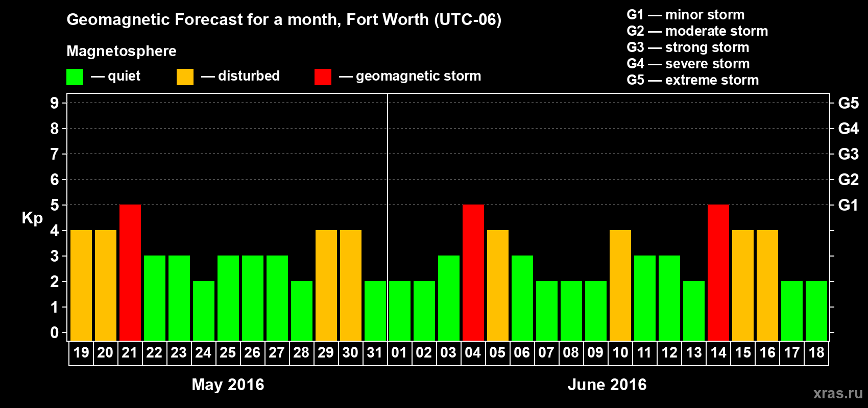This screenshot has height=408, width=868.
Task: Click the orange bar for June 16
Action: point(767,286)
